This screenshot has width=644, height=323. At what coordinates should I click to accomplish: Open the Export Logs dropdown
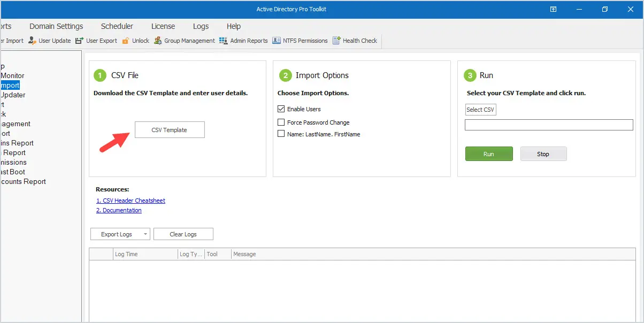click(x=120, y=234)
